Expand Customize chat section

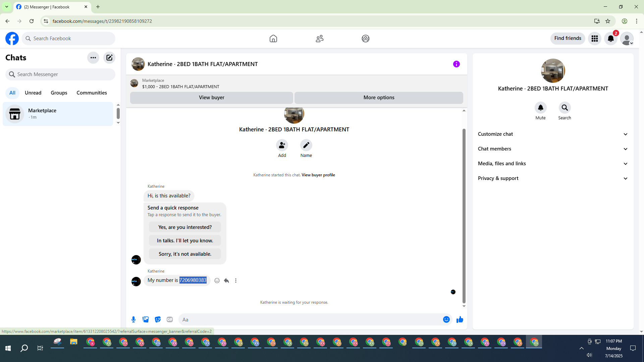tap(552, 134)
